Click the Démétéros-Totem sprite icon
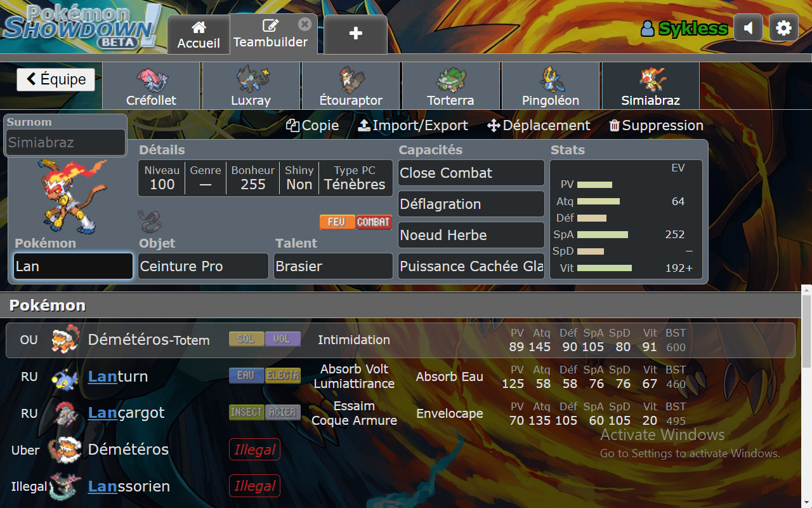Screen dimensions: 812x508 [x=65, y=339]
